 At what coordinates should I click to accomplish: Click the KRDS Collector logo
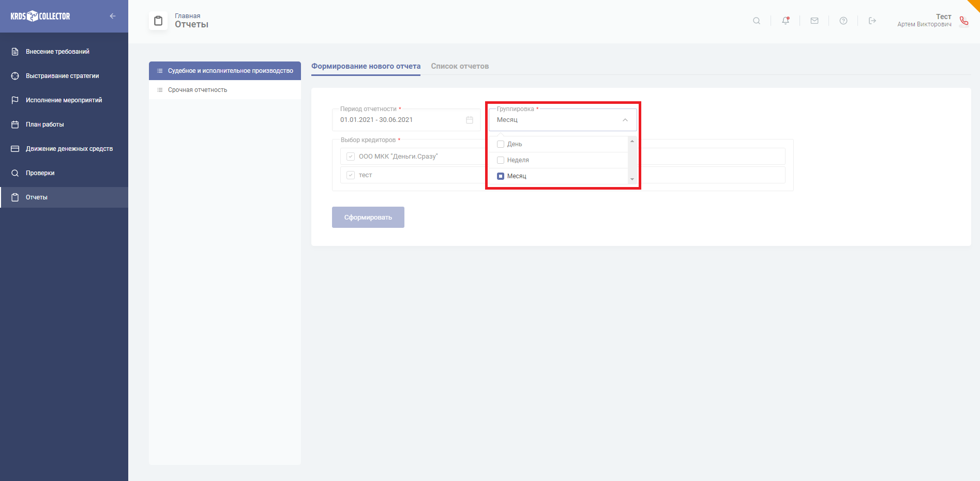point(40,16)
